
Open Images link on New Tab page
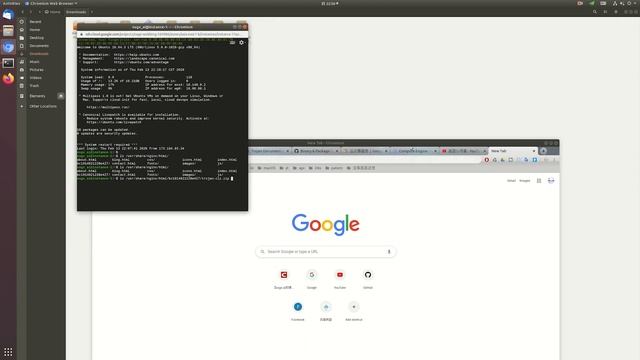[524, 180]
